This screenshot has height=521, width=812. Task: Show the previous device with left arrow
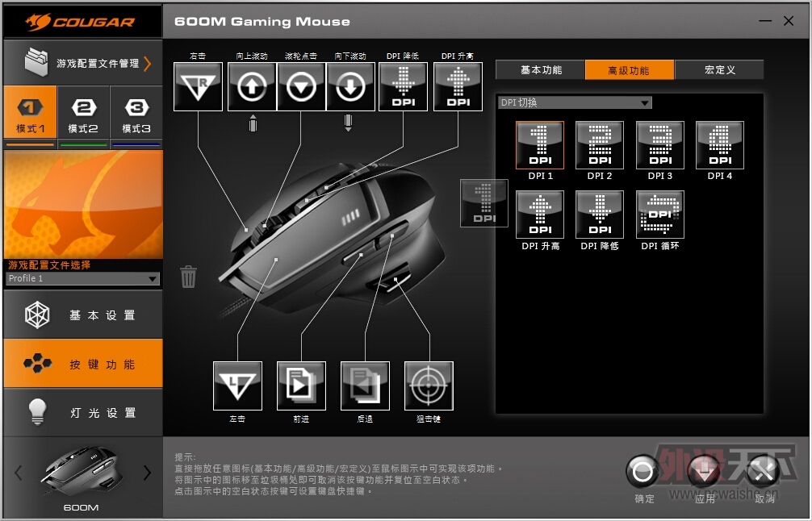coord(19,473)
